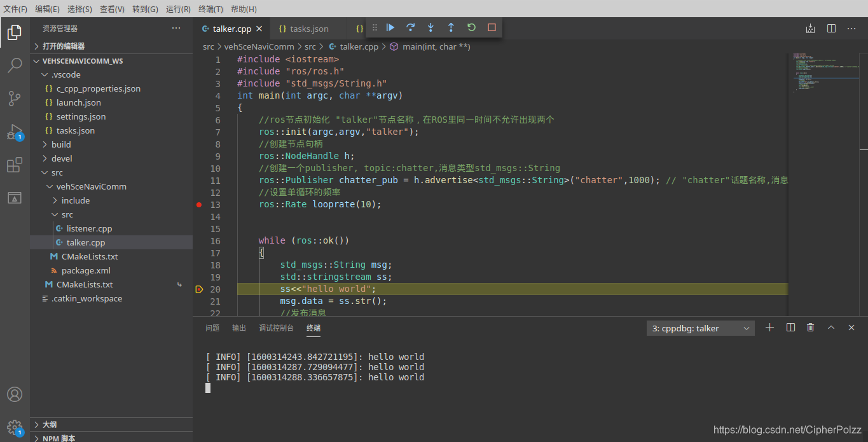Open the Manage gear icon

point(15,427)
